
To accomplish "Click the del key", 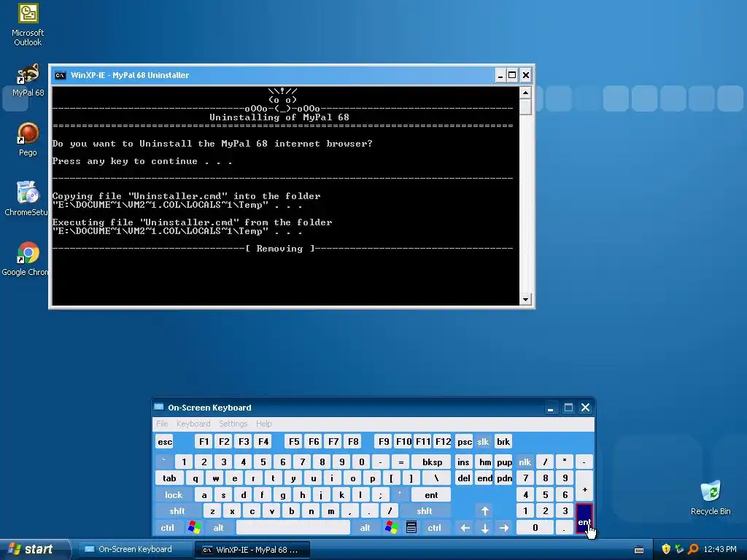I will 463,478.
